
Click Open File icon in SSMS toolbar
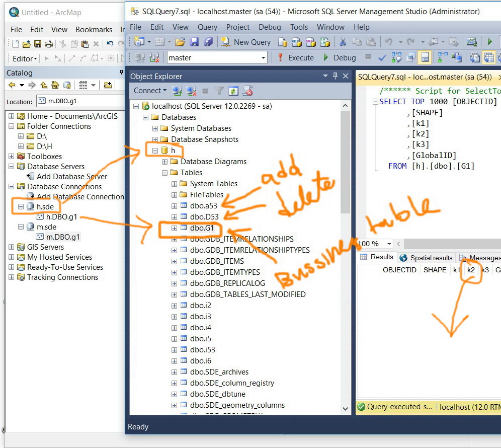point(180,42)
